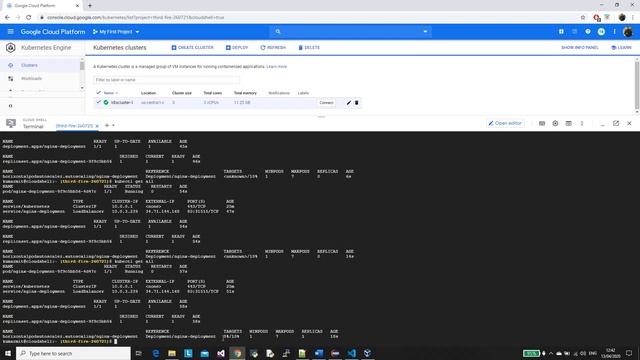Edit ideacluster-1 with the pencil icon
640x360 pixels.
[x=349, y=103]
